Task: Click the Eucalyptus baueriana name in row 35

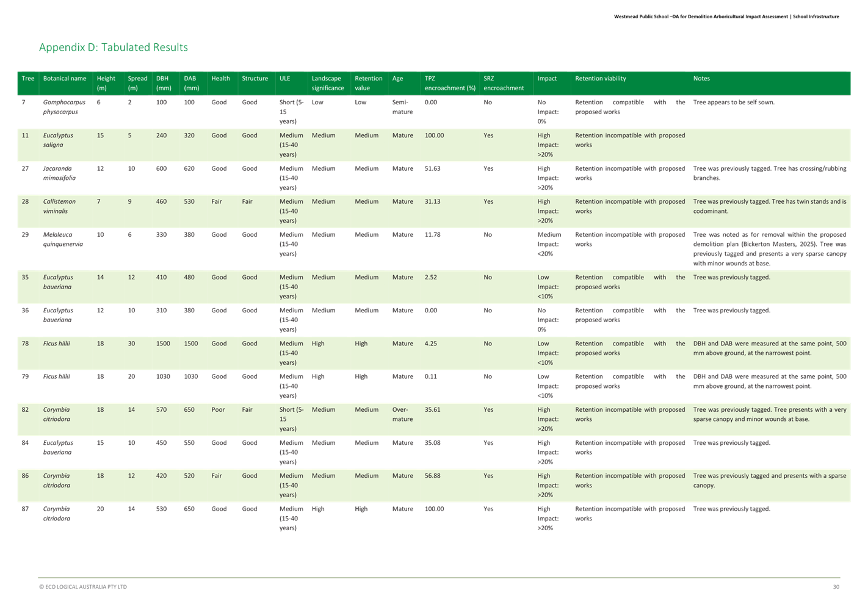Action: (x=58, y=282)
